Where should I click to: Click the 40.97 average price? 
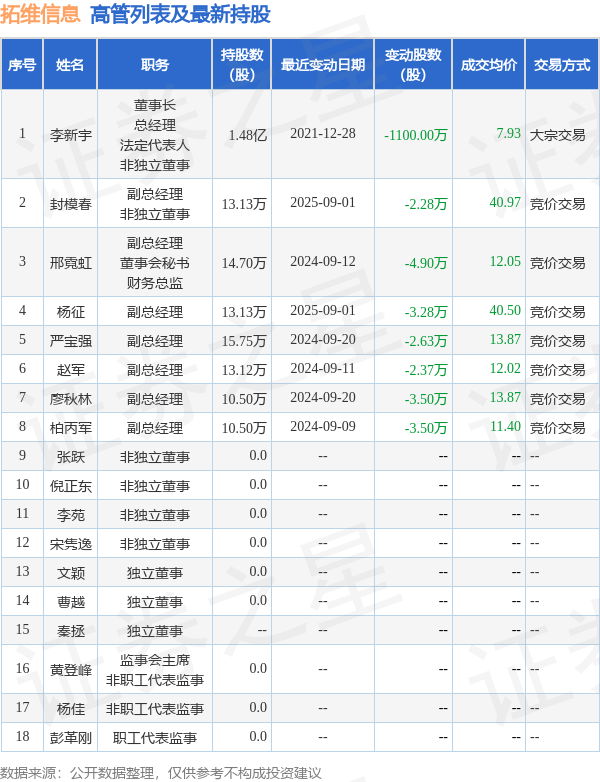click(x=505, y=202)
